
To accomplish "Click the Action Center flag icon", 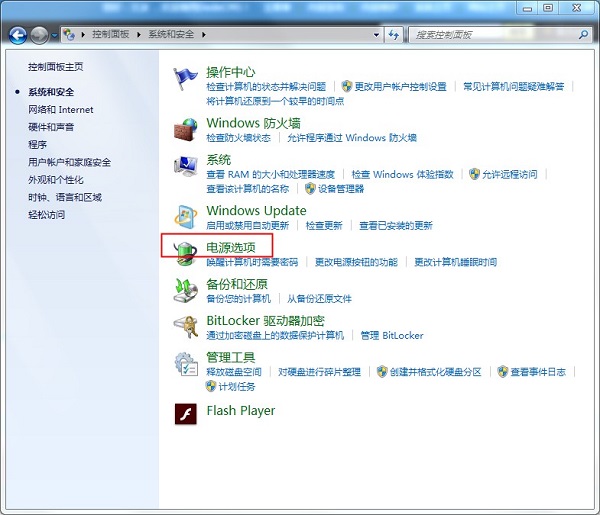I will click(186, 79).
